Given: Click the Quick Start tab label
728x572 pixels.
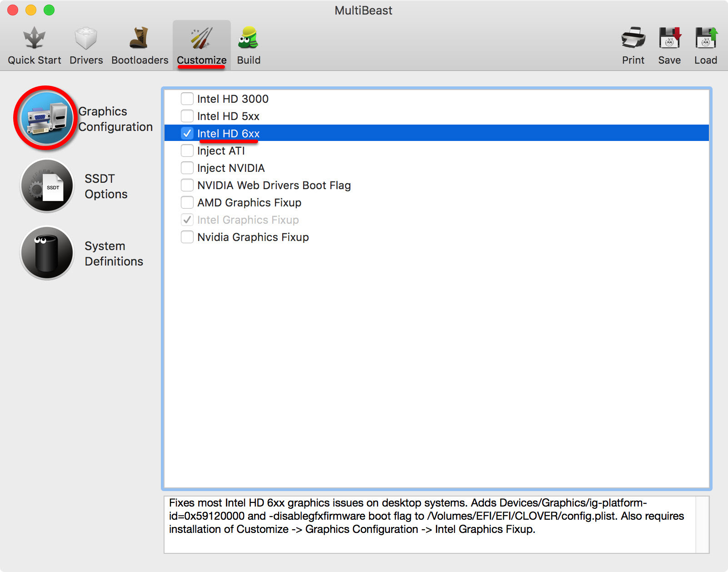Looking at the screenshot, I should [x=35, y=60].
